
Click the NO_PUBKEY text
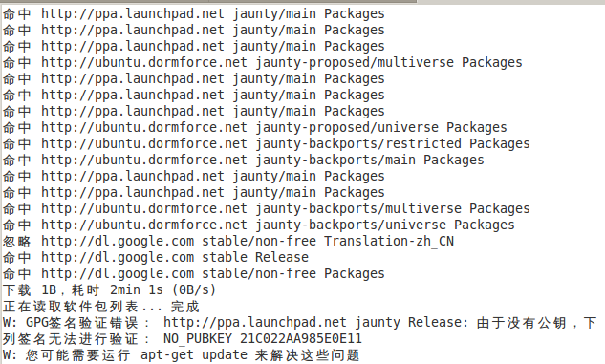point(198,339)
